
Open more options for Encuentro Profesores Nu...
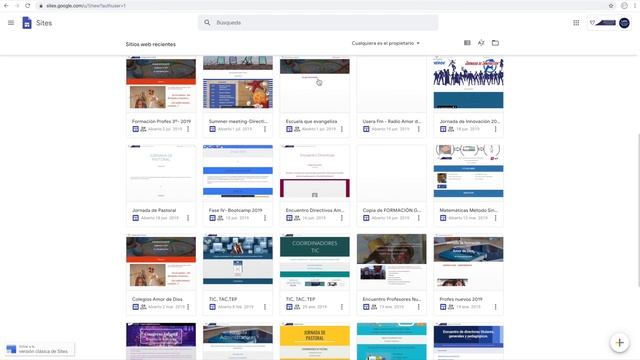click(418, 307)
